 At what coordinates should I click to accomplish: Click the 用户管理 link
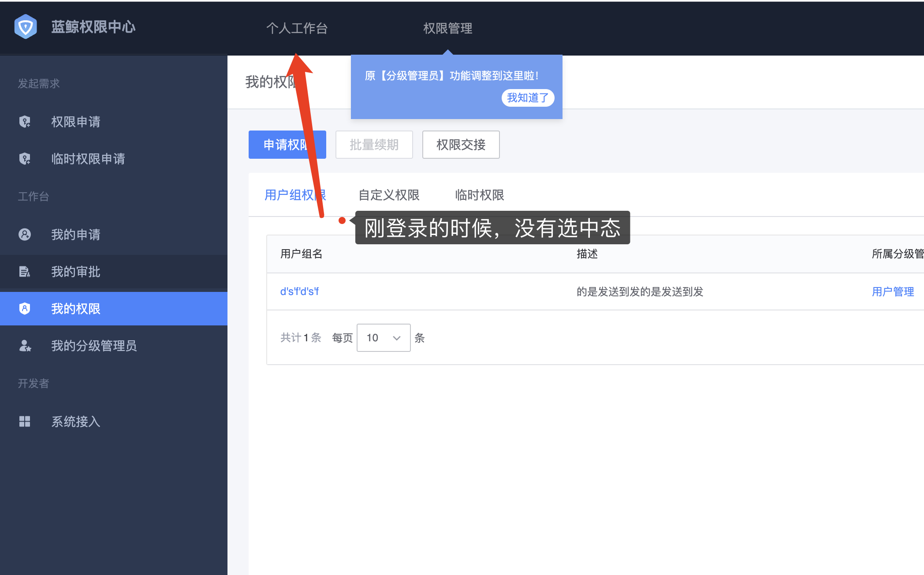pyautogui.click(x=892, y=291)
